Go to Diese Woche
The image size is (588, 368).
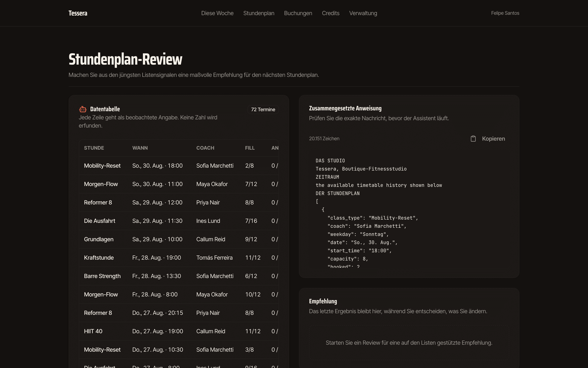coord(217,13)
